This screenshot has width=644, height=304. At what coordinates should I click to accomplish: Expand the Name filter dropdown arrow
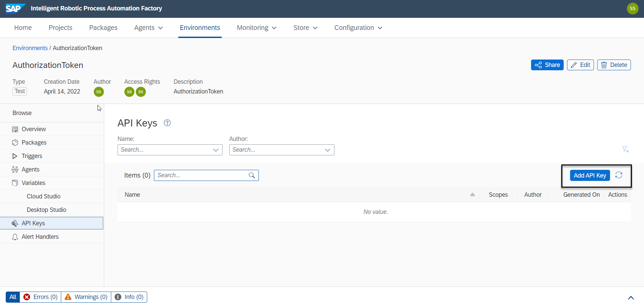pyautogui.click(x=216, y=150)
